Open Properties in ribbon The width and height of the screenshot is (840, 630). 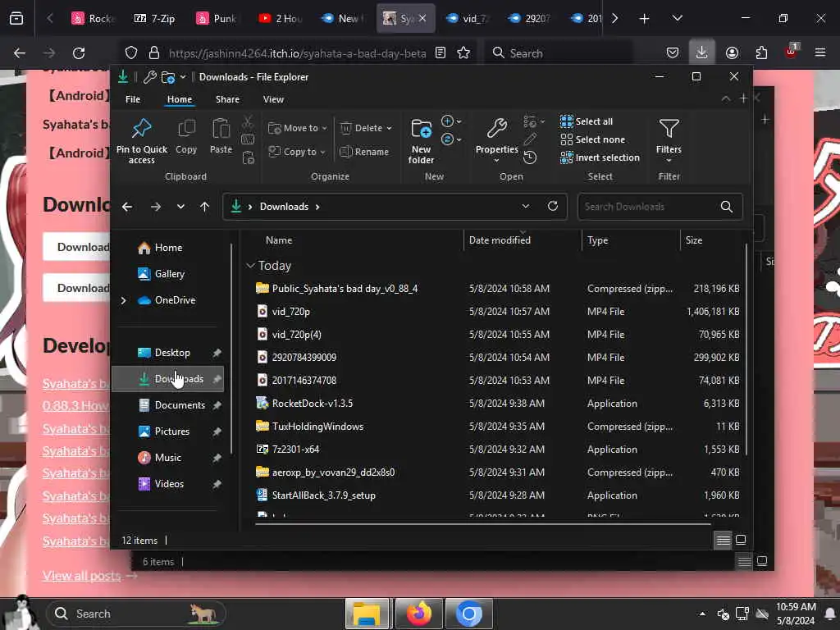coord(496,139)
